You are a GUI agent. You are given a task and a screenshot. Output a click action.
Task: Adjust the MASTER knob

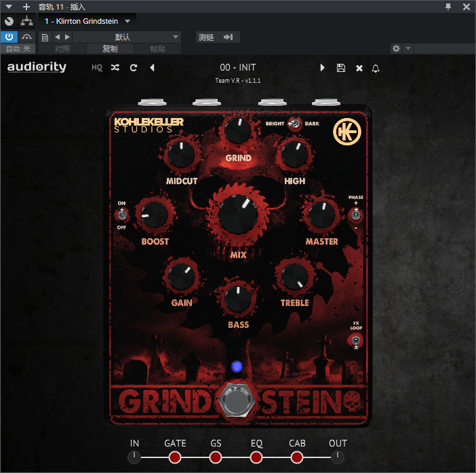coord(322,214)
